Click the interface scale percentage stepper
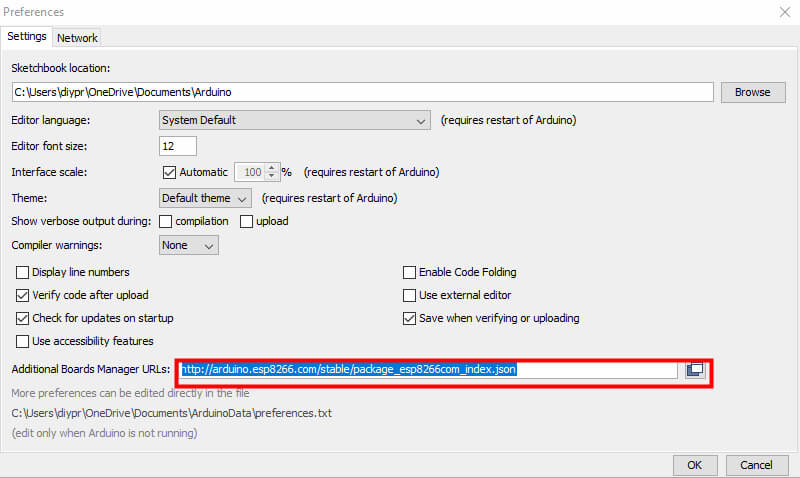Screen dimensions: 800x478 point(271,172)
